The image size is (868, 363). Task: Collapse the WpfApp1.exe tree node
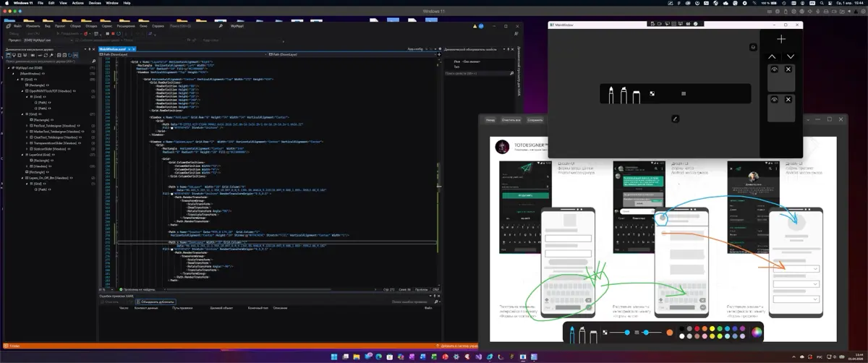coord(9,67)
